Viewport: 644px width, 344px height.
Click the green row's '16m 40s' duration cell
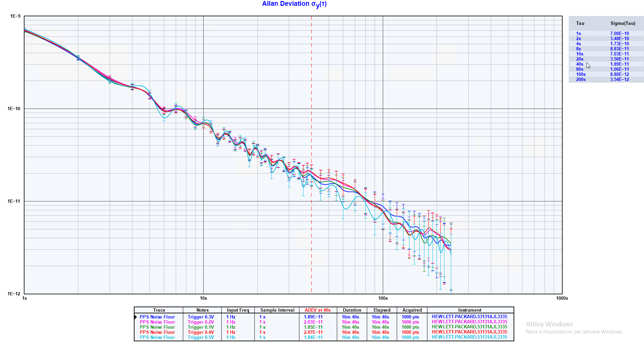pyautogui.click(x=350, y=327)
